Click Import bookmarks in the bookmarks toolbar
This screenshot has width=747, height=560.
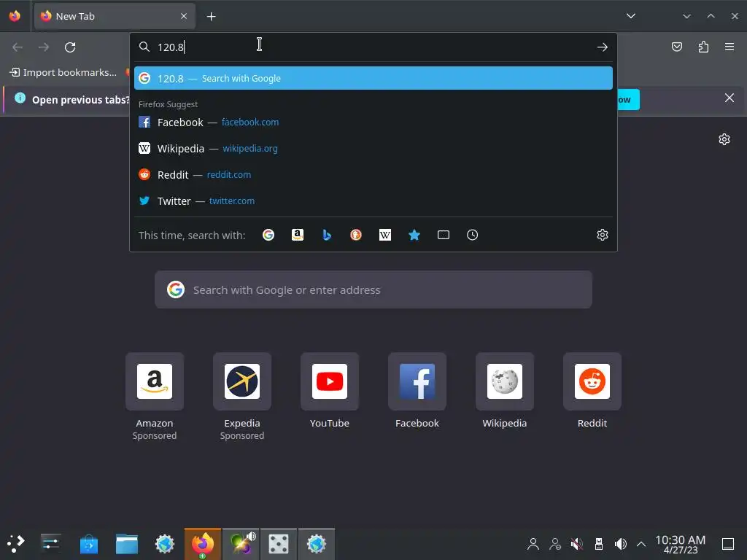[63, 72]
